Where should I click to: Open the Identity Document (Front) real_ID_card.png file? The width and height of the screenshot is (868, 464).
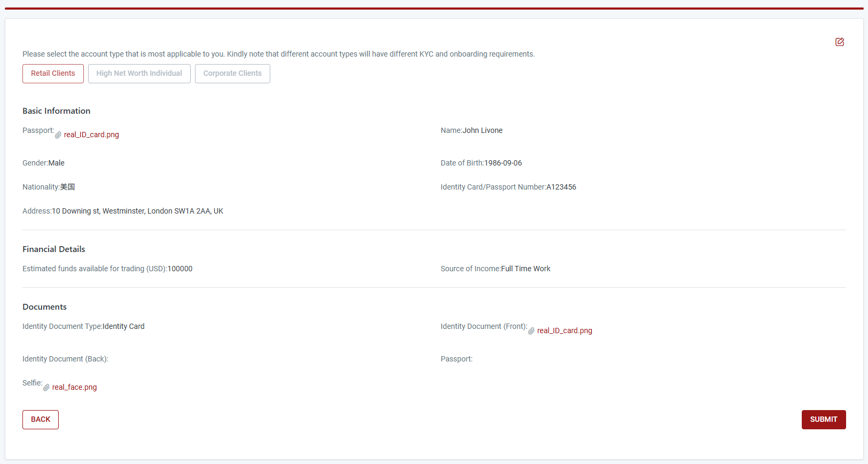[x=565, y=331]
